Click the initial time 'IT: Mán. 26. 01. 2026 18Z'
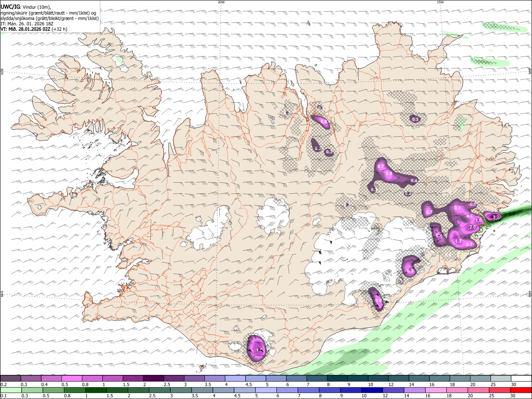 27,24
